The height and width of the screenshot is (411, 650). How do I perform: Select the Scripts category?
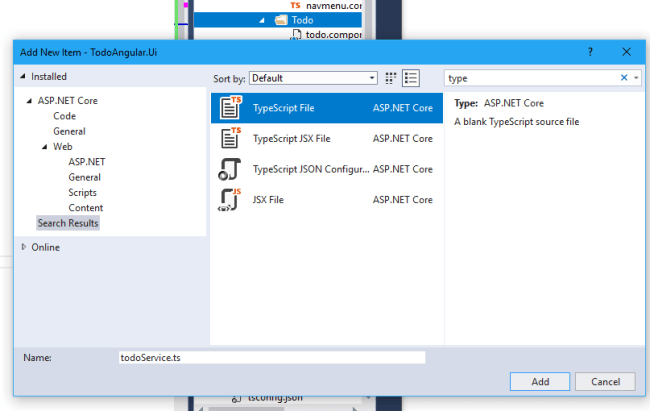point(82,192)
